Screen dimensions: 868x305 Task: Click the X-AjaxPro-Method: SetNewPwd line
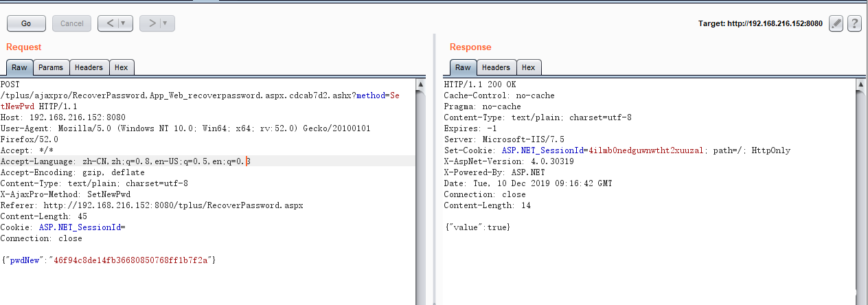[65, 194]
